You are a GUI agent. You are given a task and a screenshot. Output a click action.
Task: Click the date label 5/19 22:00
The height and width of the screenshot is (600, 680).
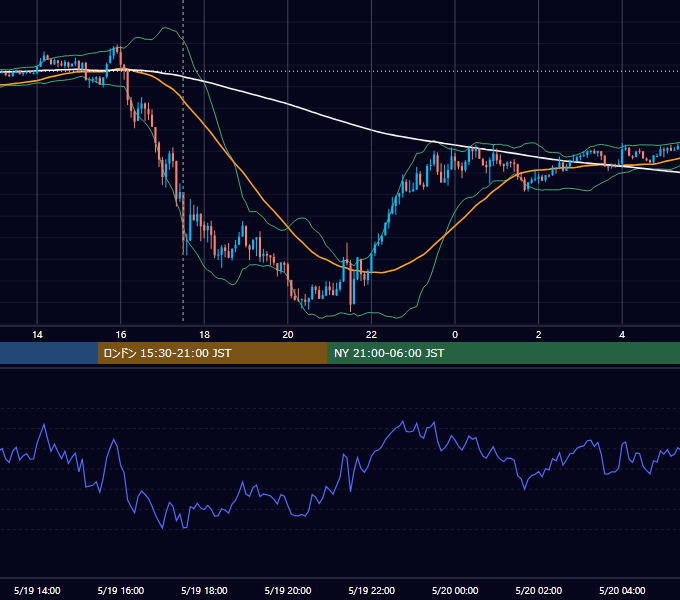click(372, 590)
